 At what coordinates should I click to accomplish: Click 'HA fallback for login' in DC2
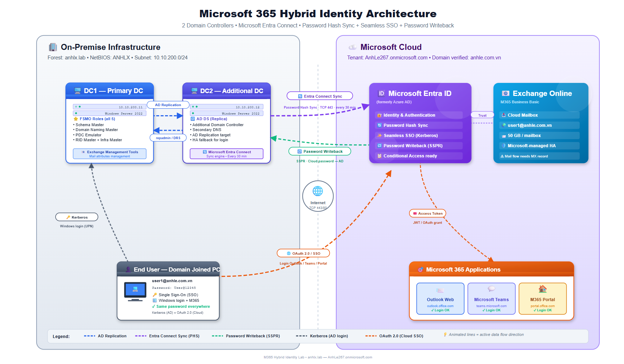coord(210,140)
